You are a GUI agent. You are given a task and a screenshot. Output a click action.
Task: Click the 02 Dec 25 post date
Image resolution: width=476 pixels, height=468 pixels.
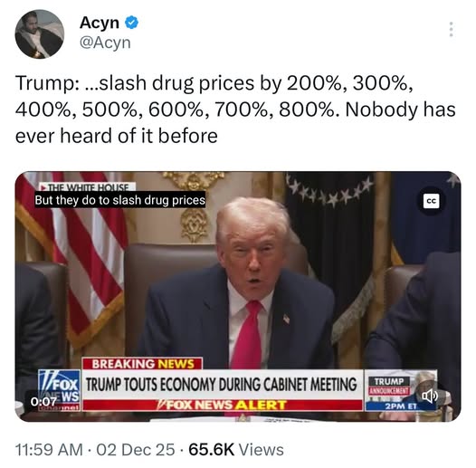click(136, 450)
